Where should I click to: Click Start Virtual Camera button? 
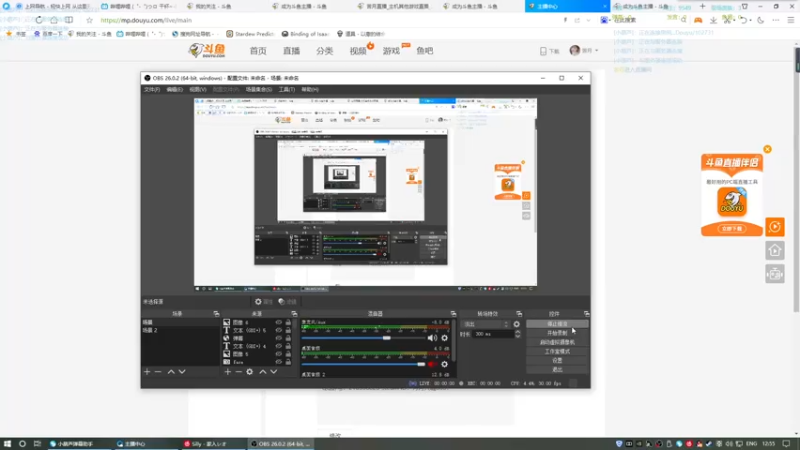point(557,342)
